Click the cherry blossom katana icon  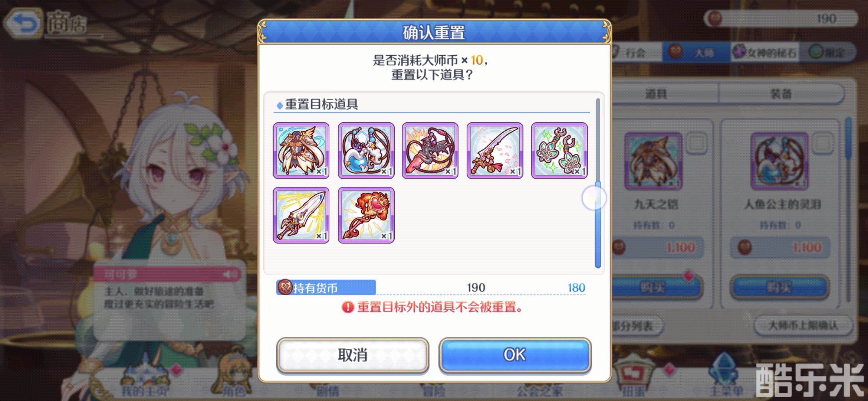pyautogui.click(x=495, y=150)
